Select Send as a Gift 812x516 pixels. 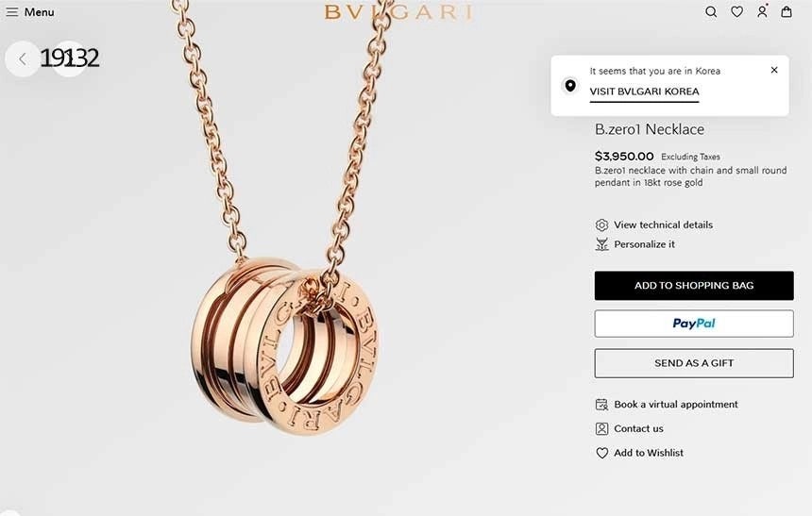694,363
